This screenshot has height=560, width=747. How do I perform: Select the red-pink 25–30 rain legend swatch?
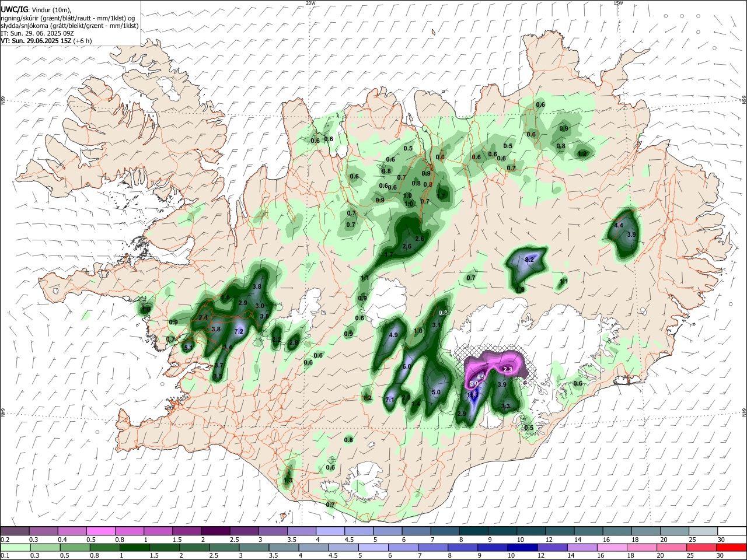[702, 547]
